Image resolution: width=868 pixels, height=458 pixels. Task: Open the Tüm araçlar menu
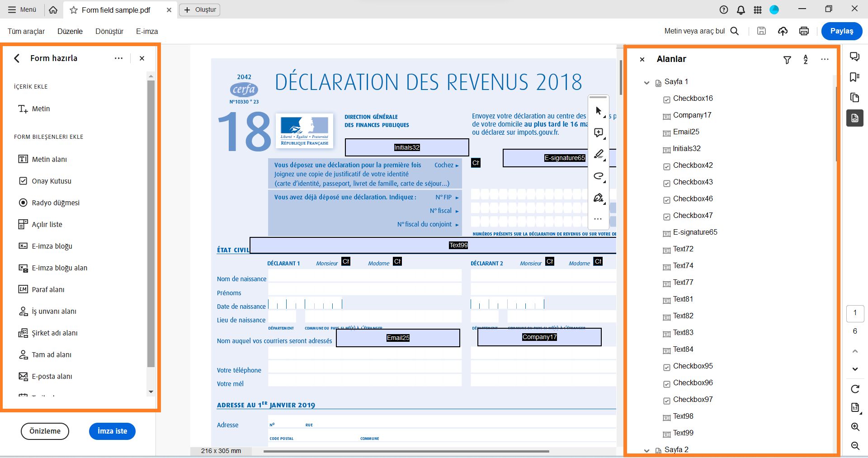26,31
